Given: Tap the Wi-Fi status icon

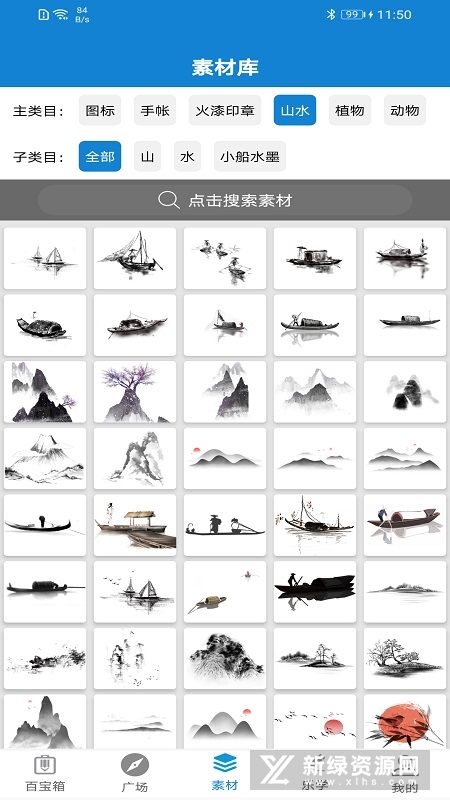Looking at the screenshot, I should click(61, 14).
